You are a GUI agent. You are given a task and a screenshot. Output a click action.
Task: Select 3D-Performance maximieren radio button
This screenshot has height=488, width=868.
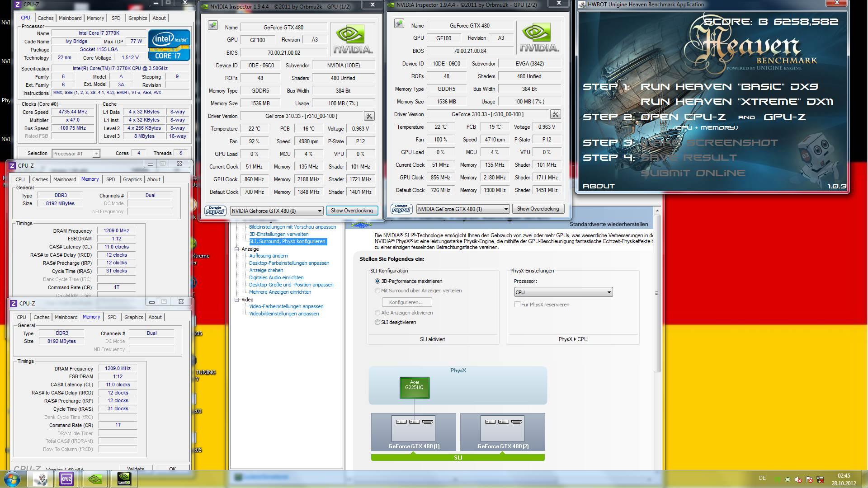[x=377, y=281]
